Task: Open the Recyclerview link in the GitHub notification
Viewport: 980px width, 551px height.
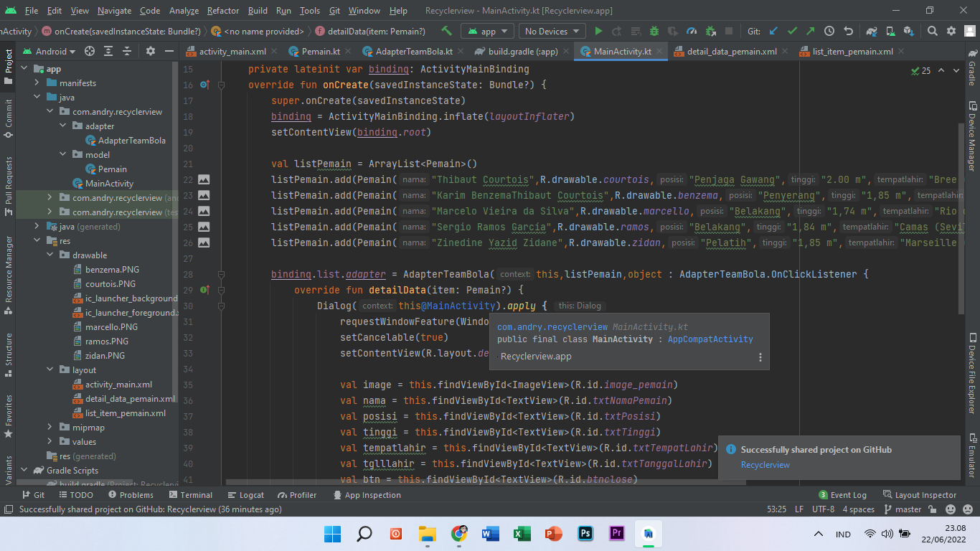Action: click(765, 465)
